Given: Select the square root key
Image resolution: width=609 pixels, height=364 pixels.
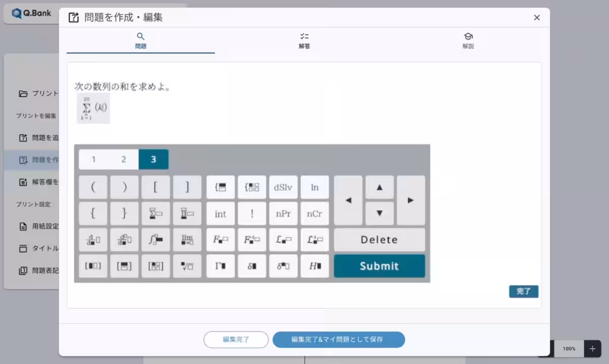Looking at the screenshot, I should click(187, 266).
